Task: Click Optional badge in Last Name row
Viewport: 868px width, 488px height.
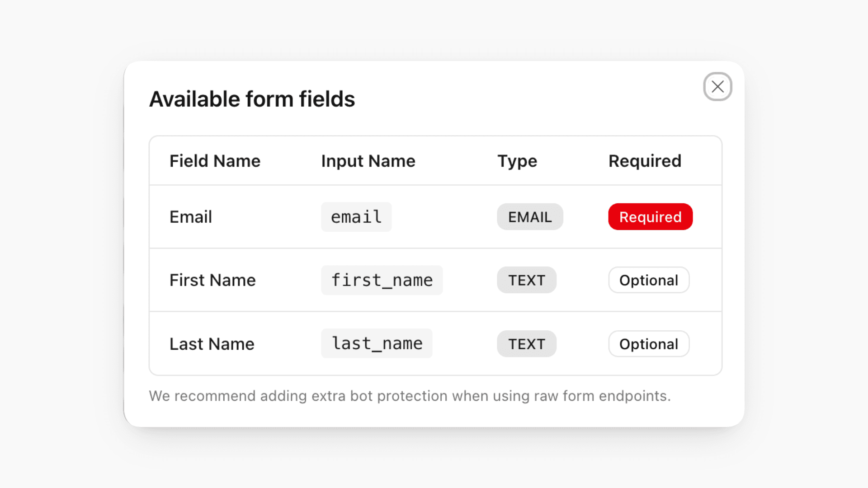Action: pyautogui.click(x=649, y=344)
